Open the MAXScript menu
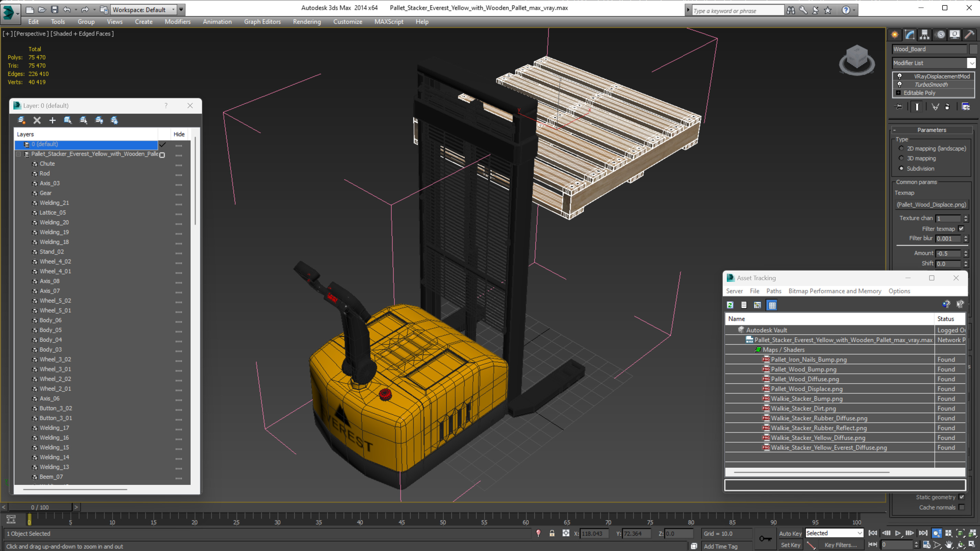The height and width of the screenshot is (551, 980). click(x=389, y=22)
